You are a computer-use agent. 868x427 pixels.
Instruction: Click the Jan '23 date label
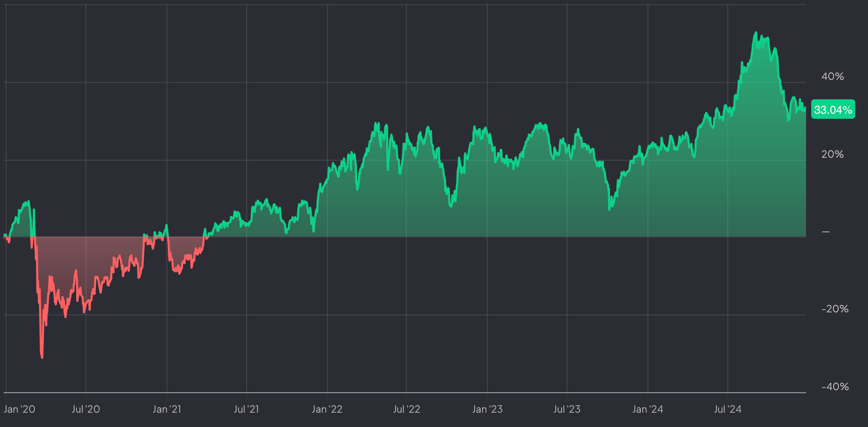[x=487, y=409]
